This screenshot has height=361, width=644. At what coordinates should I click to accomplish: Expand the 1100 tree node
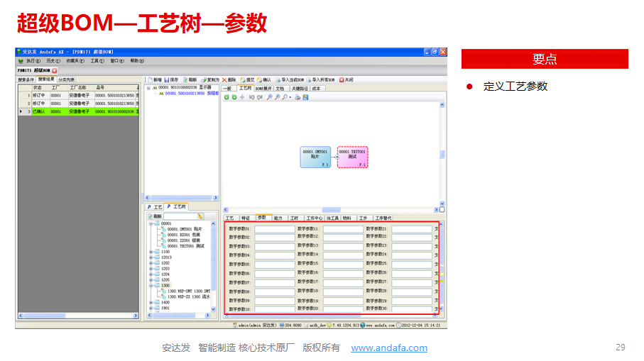tap(151, 252)
